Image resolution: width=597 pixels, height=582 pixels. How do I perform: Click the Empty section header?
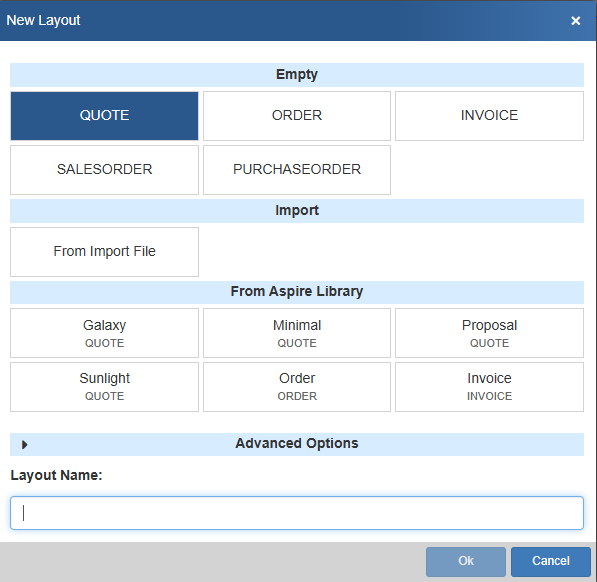(297, 75)
